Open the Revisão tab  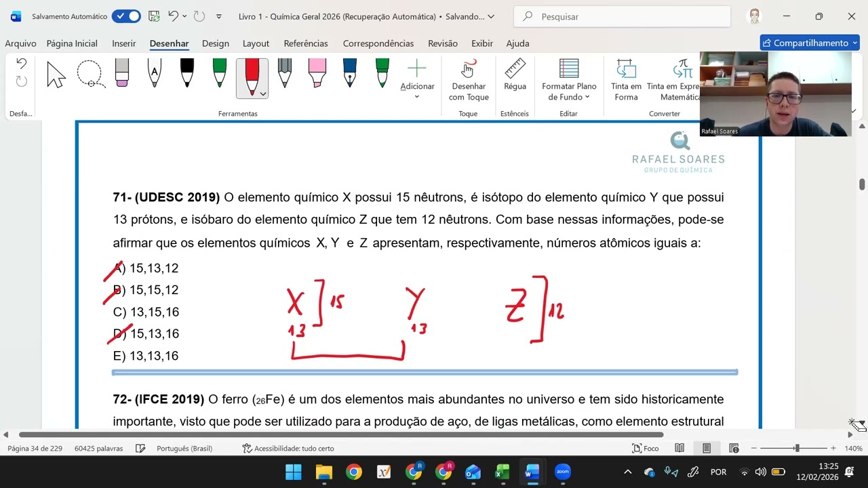tap(443, 43)
